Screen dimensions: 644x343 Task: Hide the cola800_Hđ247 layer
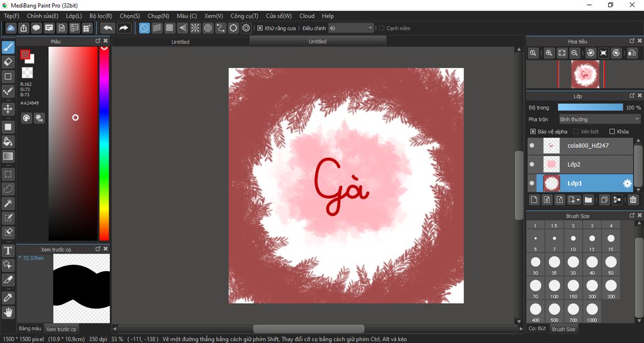(532, 145)
